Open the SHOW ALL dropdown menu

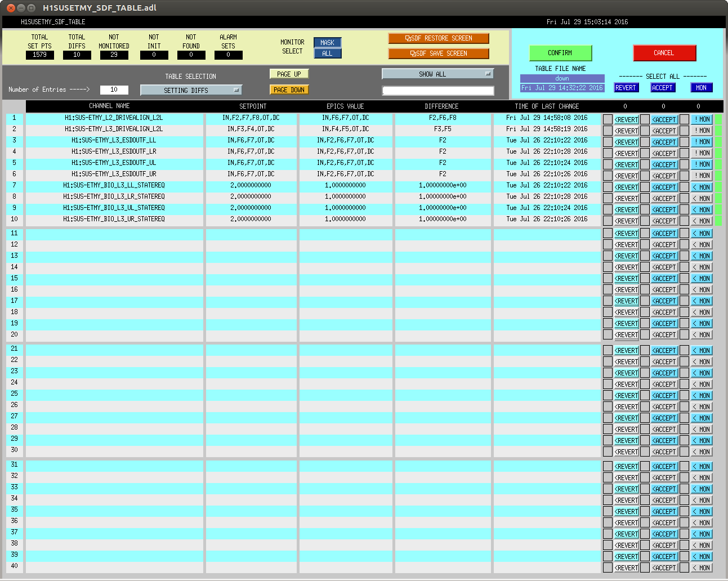[x=437, y=74]
